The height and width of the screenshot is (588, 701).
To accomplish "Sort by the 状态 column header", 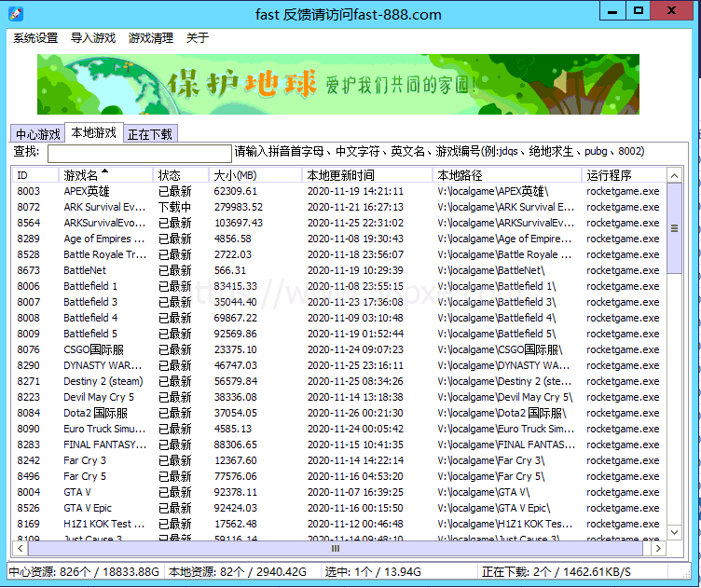I will pos(181,175).
